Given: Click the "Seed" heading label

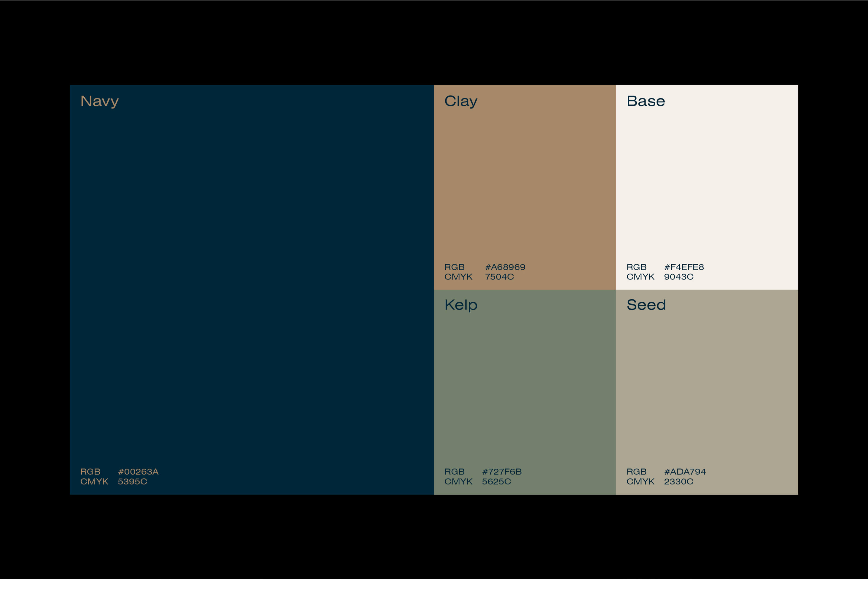Looking at the screenshot, I should (646, 305).
